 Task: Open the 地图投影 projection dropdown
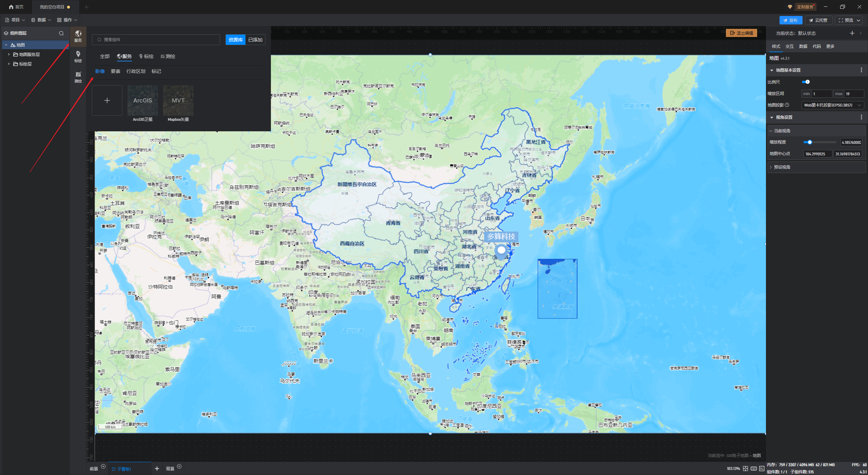pos(832,105)
